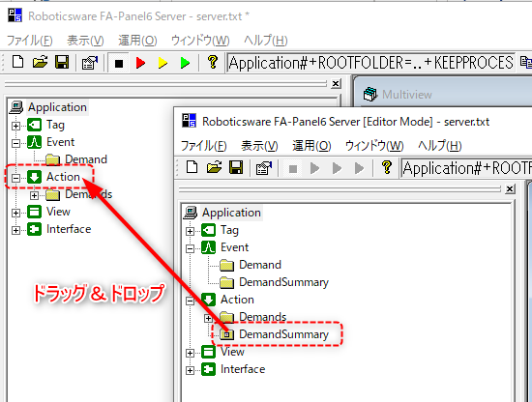Select Demand folder in Editor Mode tree
The width and height of the screenshot is (532, 402).
coord(260,265)
